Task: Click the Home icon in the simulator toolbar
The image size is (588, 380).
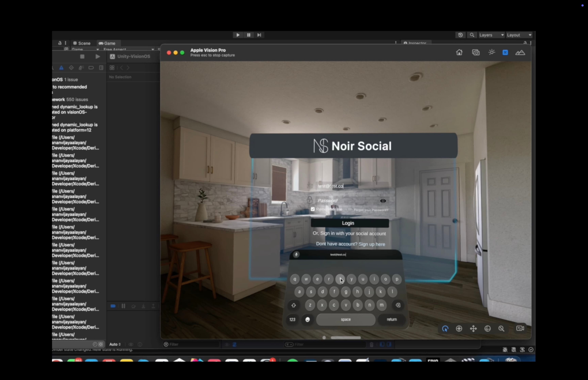Action: (x=459, y=52)
